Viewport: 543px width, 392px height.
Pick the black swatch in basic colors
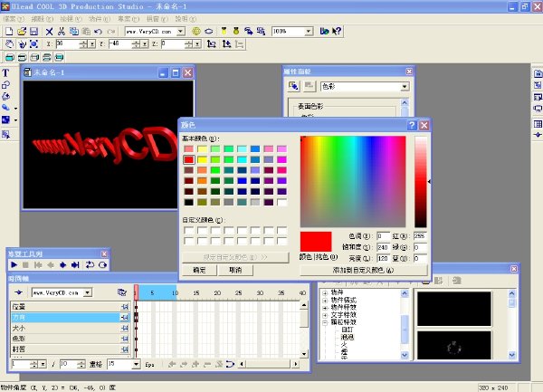point(189,202)
